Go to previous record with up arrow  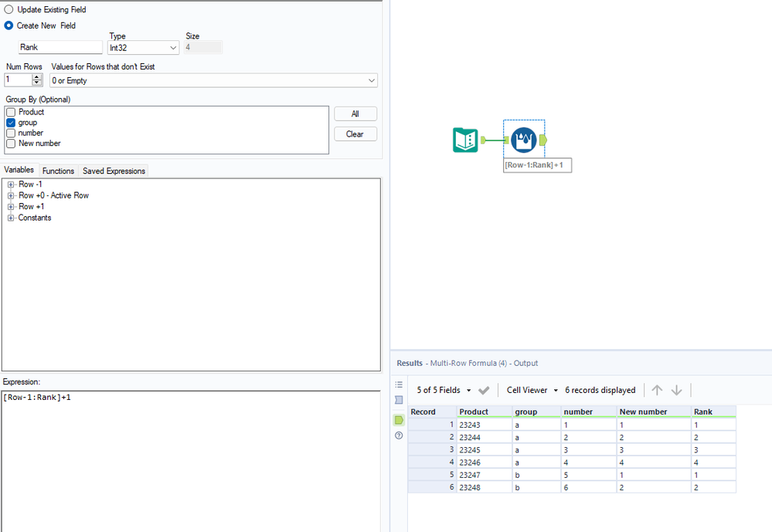click(657, 390)
